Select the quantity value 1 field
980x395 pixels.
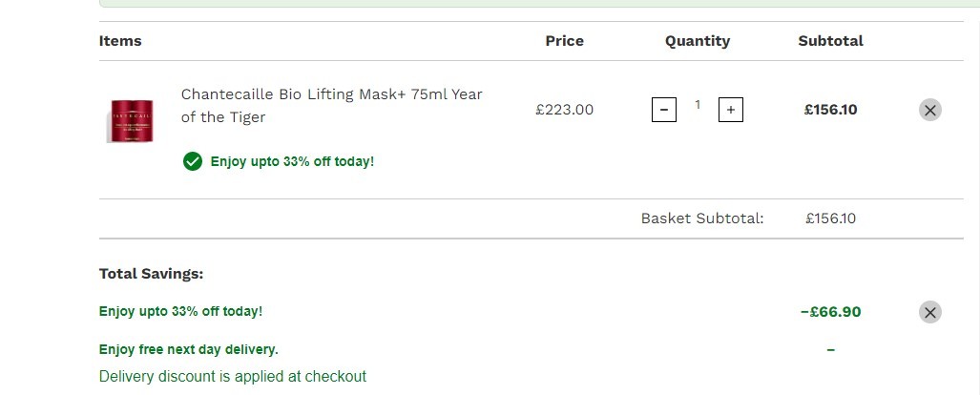click(x=698, y=105)
